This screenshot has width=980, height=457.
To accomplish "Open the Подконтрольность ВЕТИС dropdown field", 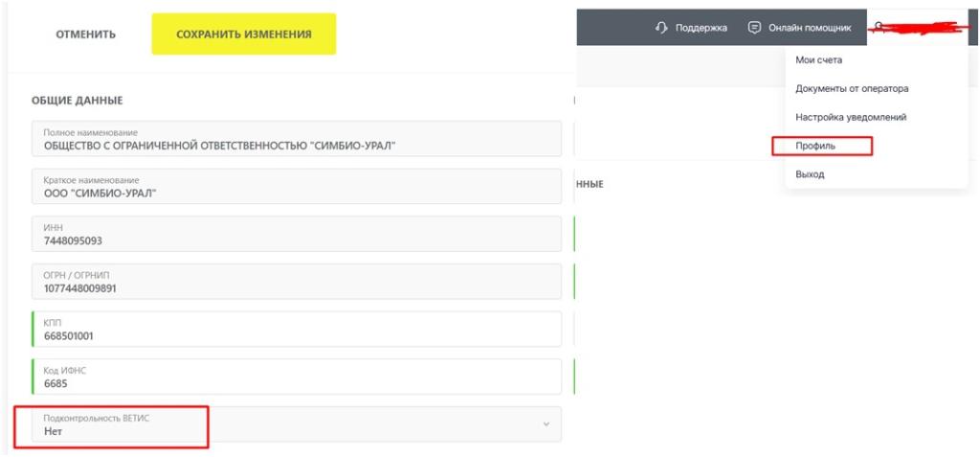I will point(297,424).
